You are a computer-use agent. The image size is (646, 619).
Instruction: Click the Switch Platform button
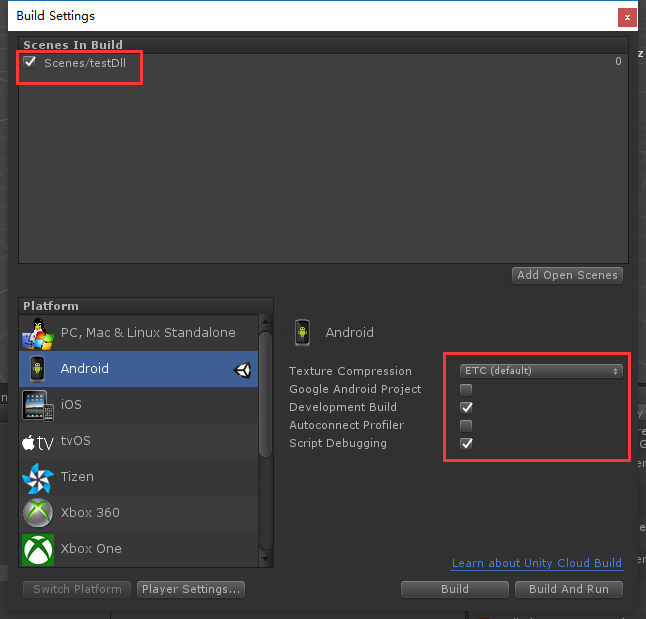click(77, 589)
